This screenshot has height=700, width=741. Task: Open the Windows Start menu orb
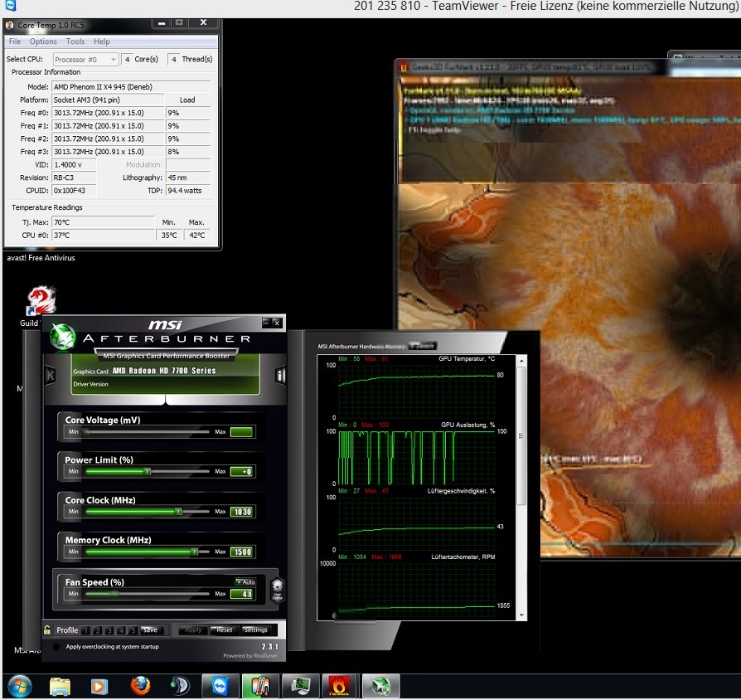pos(19,686)
